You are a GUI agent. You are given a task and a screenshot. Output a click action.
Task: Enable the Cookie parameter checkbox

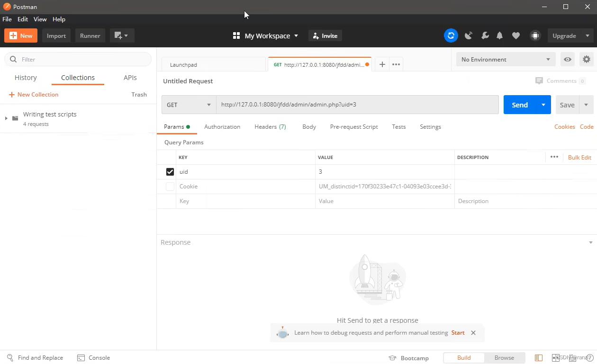tap(170, 186)
